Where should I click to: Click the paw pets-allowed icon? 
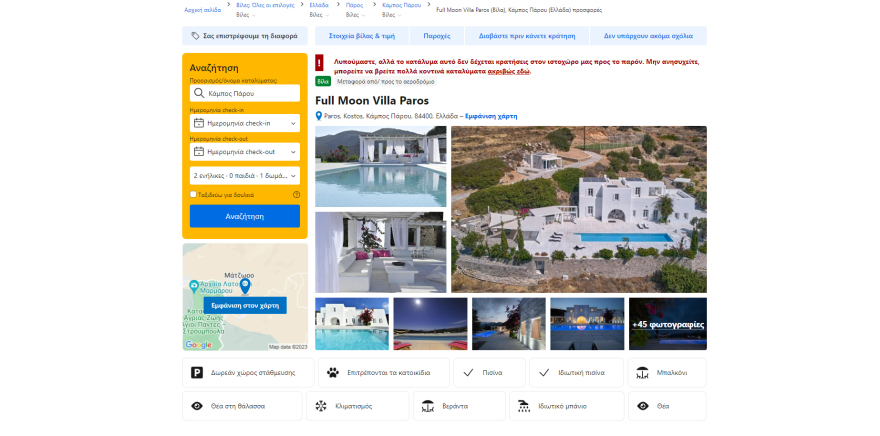click(333, 373)
